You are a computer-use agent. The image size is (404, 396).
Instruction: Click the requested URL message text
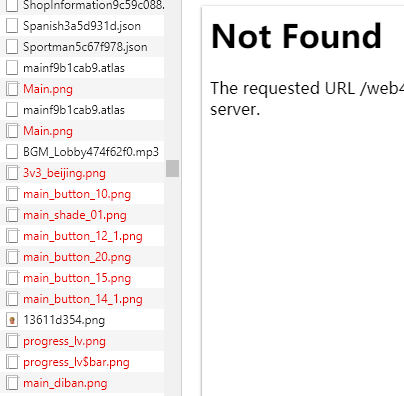point(307,99)
